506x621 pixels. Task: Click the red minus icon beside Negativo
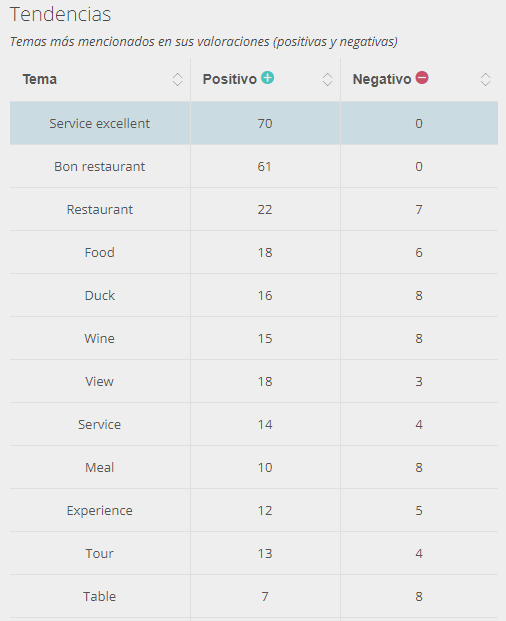(x=422, y=77)
